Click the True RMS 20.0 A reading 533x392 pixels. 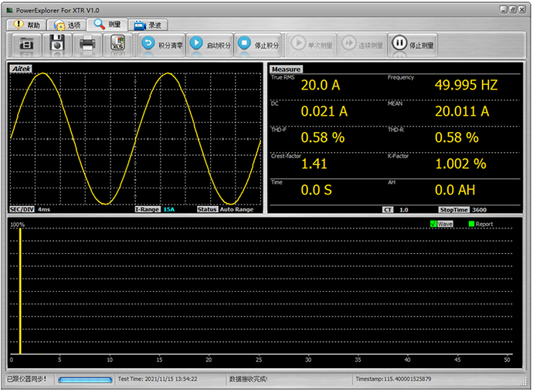point(321,85)
